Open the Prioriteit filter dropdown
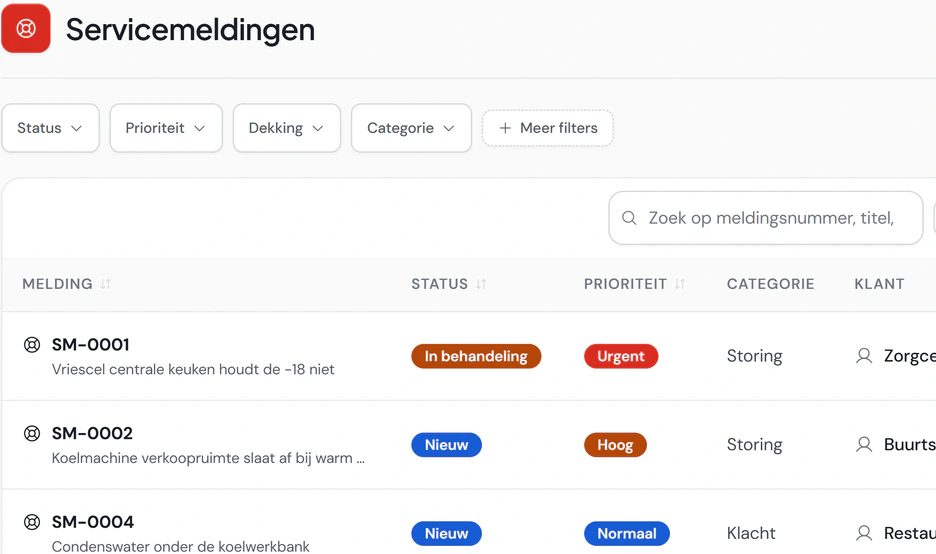The image size is (936, 554). 166,128
